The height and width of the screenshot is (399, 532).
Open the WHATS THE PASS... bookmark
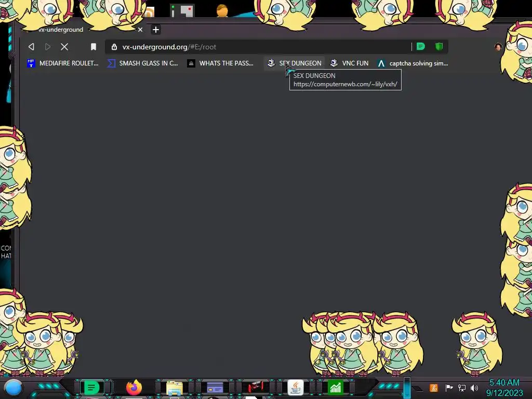(220, 63)
